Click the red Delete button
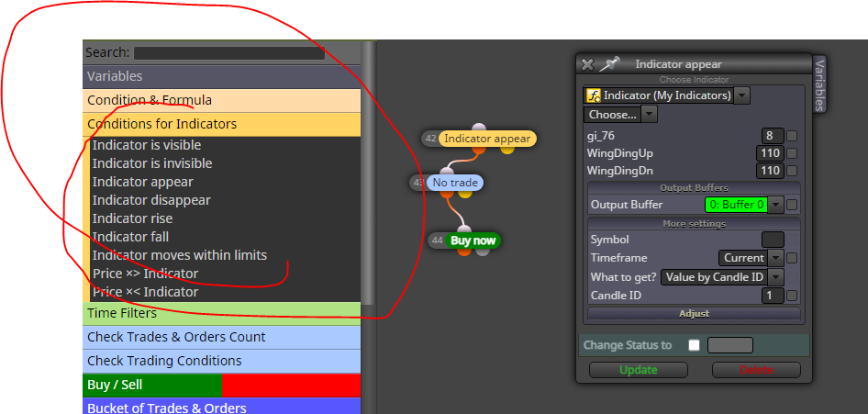 (x=756, y=370)
